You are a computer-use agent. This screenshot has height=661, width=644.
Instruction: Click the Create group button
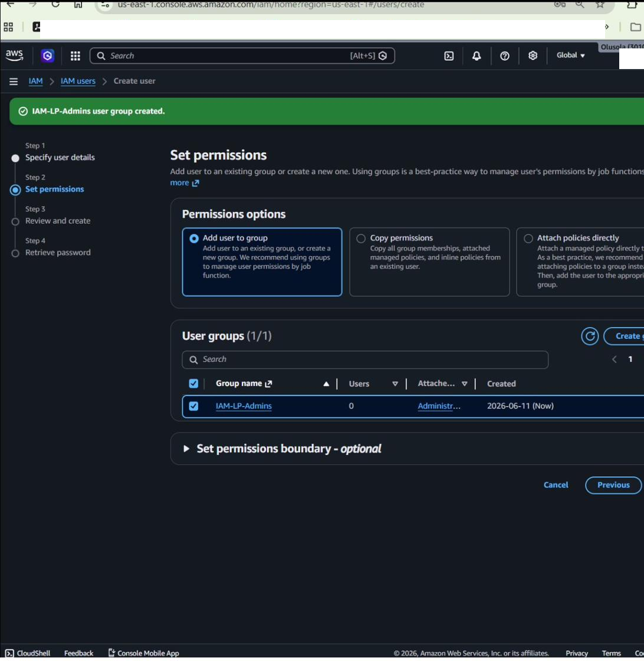pyautogui.click(x=624, y=336)
